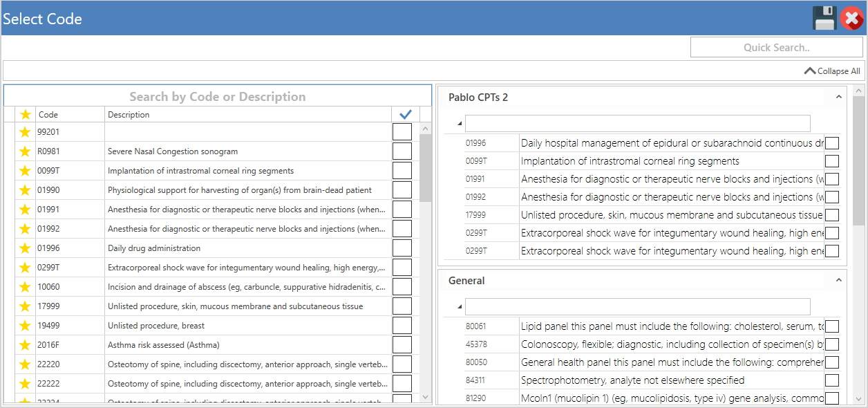Check the box for 80050 General health panel
Image resolution: width=868 pixels, height=408 pixels.
(832, 362)
